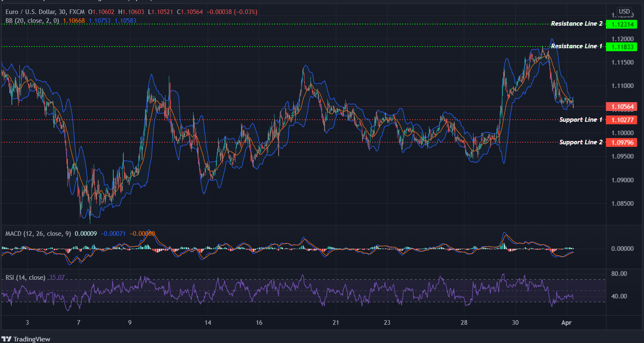
Task: Click the Support Line 1 text label on chart
Action: coord(581,119)
